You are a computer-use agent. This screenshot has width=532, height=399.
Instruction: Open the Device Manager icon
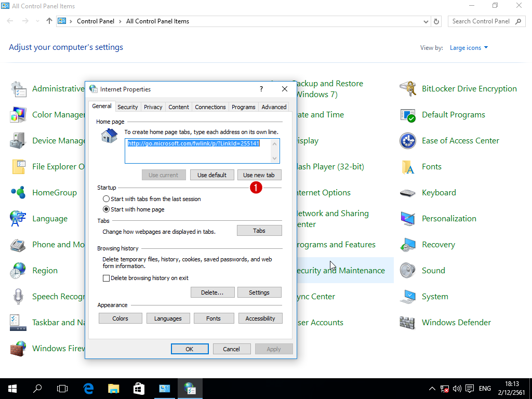[x=18, y=141]
